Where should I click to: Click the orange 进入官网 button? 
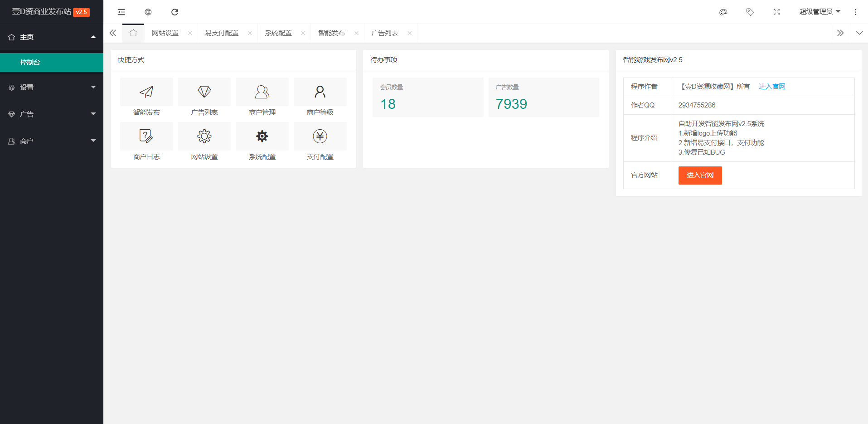tap(700, 175)
